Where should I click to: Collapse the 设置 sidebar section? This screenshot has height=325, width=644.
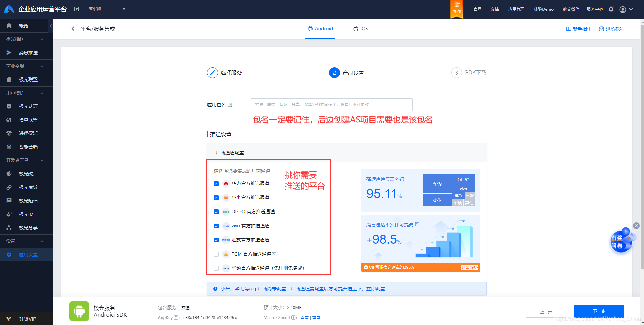click(42, 241)
